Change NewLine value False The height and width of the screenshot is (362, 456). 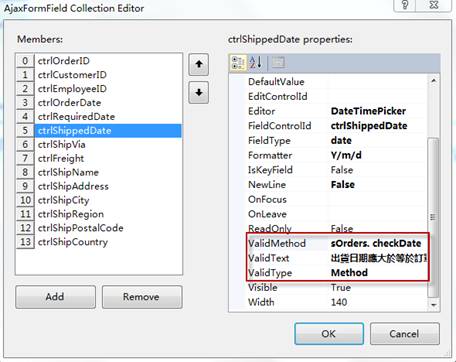[343, 185]
